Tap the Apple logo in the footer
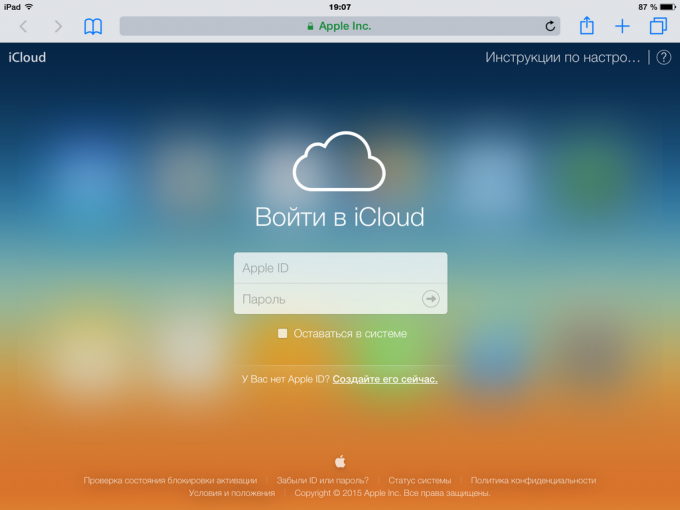The height and width of the screenshot is (510, 680). pos(340,461)
